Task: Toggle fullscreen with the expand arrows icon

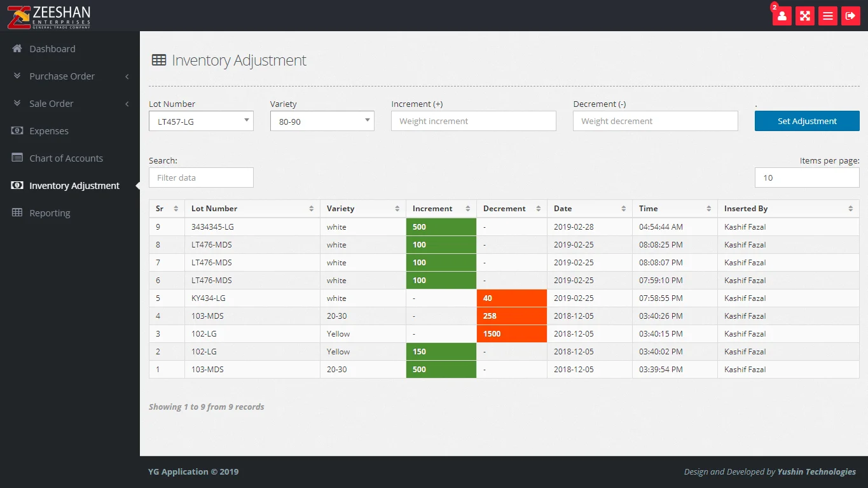Action: pos(804,16)
